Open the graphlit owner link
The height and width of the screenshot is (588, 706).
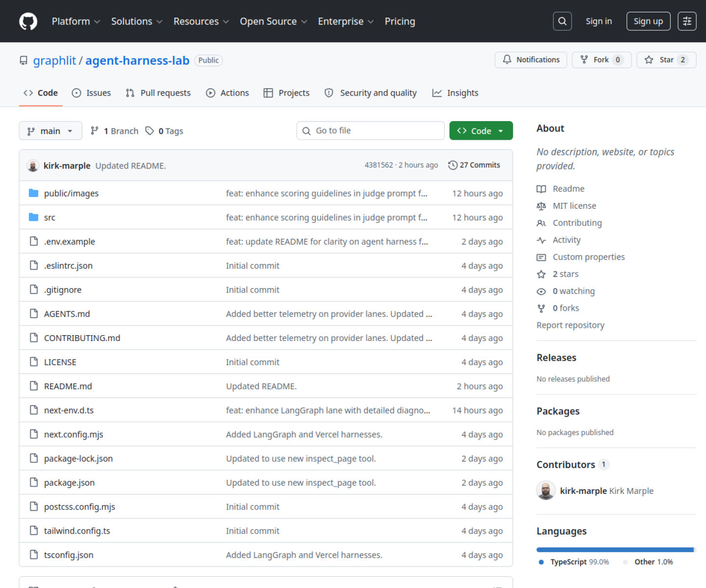coord(54,60)
